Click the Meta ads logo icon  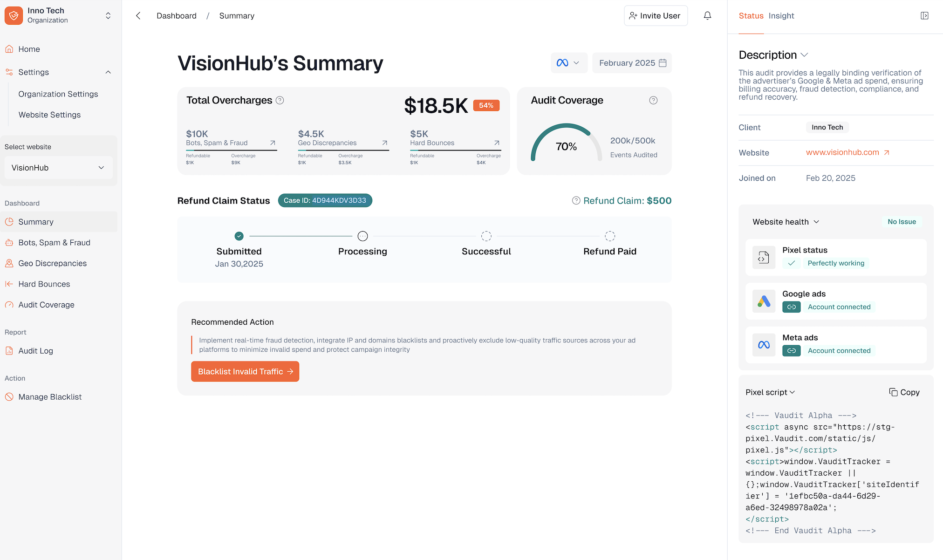click(764, 345)
